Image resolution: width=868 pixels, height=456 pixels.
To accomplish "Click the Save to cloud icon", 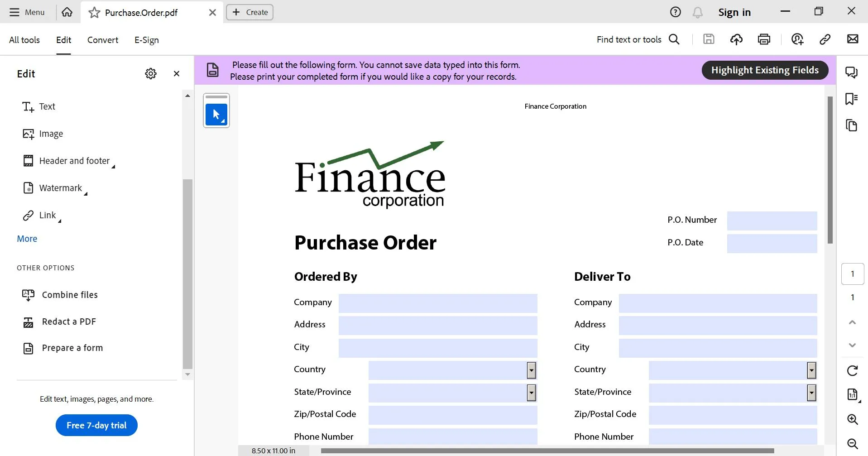I will 736,39.
